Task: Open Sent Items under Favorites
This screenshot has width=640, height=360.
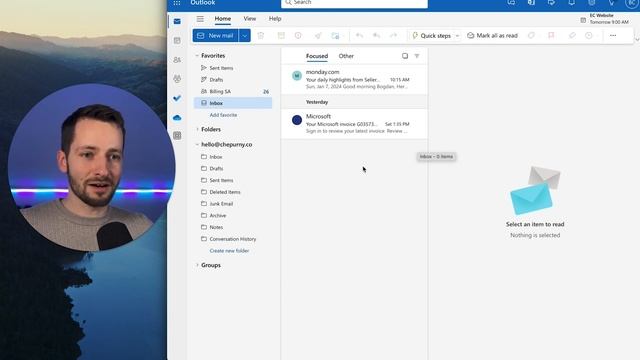Action: point(233,68)
